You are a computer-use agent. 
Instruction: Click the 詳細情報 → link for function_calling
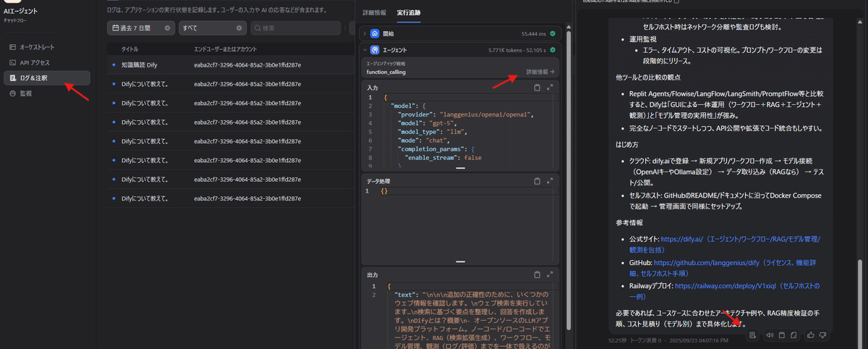click(x=540, y=72)
